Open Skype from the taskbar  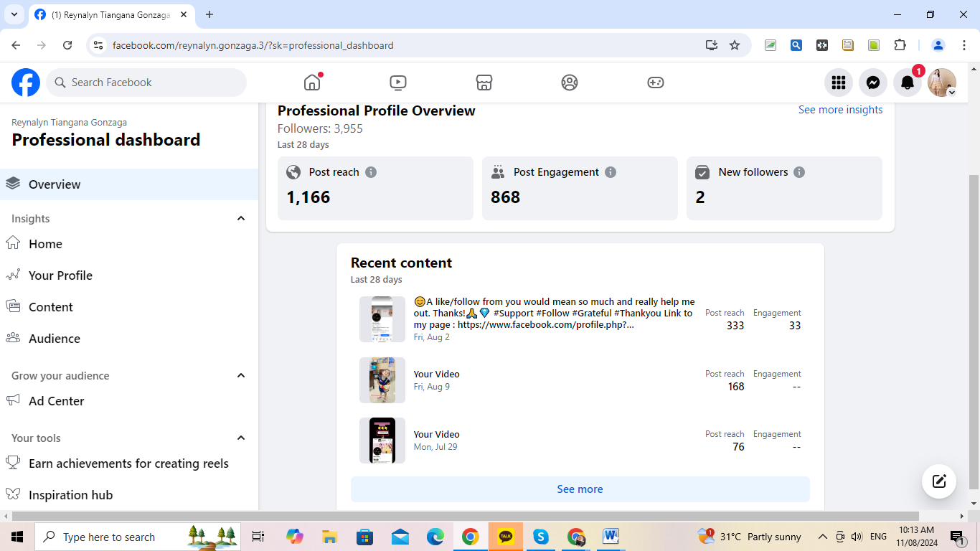click(x=541, y=537)
